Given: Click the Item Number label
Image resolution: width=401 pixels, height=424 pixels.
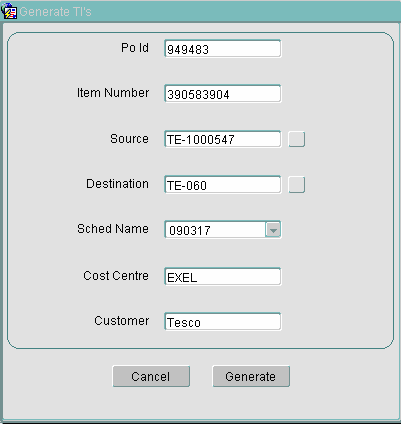Looking at the screenshot, I should click(113, 93).
